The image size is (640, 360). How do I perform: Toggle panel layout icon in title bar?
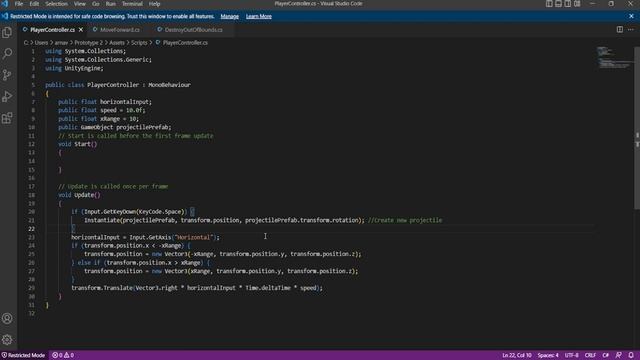tap(558, 4)
